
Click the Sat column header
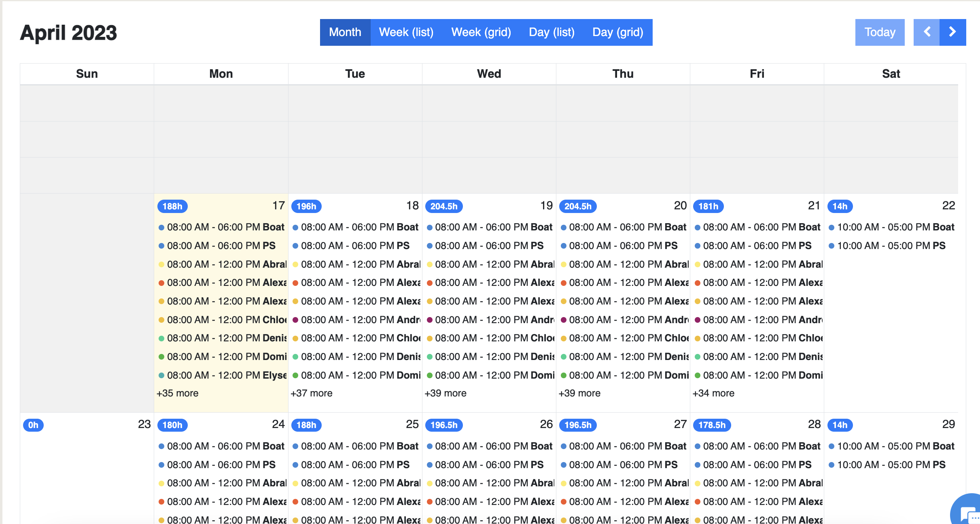coord(891,74)
